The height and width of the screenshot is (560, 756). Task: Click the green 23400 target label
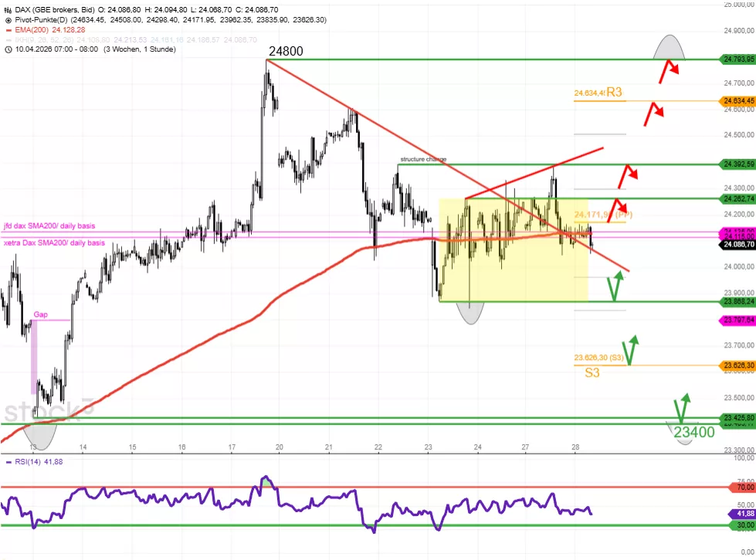(693, 433)
